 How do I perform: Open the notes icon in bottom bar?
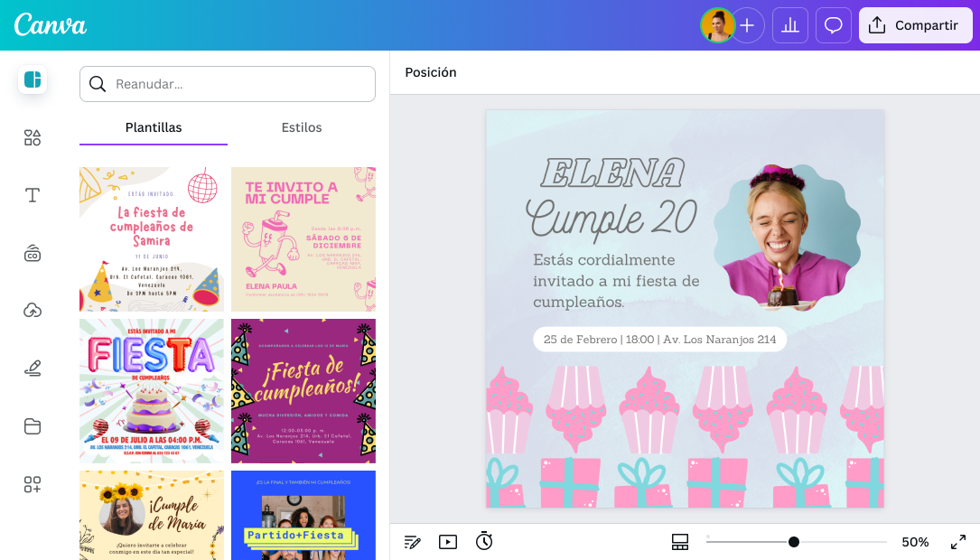pyautogui.click(x=413, y=542)
